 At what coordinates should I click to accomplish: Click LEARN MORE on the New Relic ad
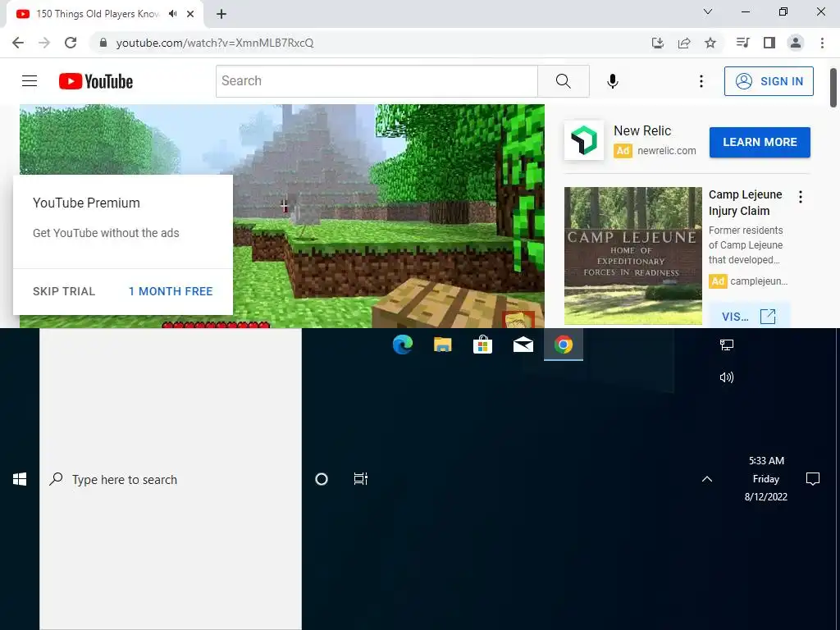[x=760, y=142]
